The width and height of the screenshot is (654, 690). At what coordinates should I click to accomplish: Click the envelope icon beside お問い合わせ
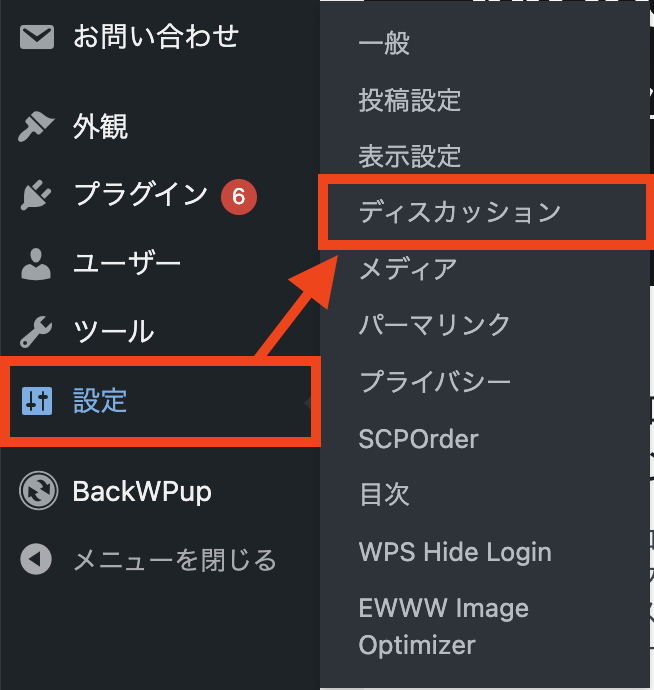37,37
